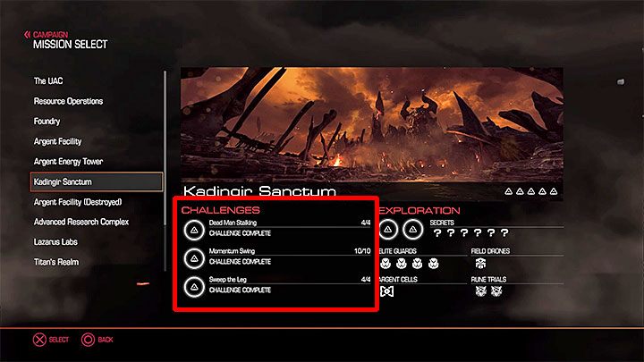644x362 pixels.
Task: Select the highlighted Kadingir Sanctum mission
Action: coord(97,181)
